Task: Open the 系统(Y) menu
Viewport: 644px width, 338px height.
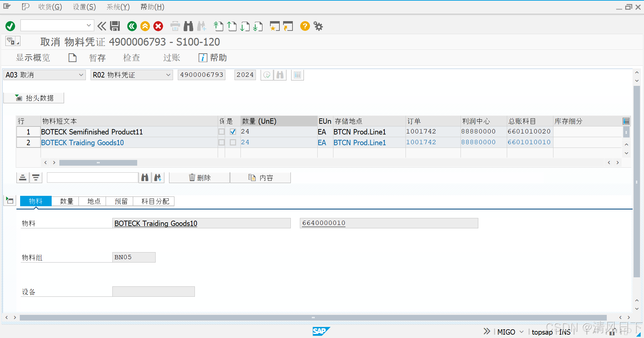Action: point(118,7)
